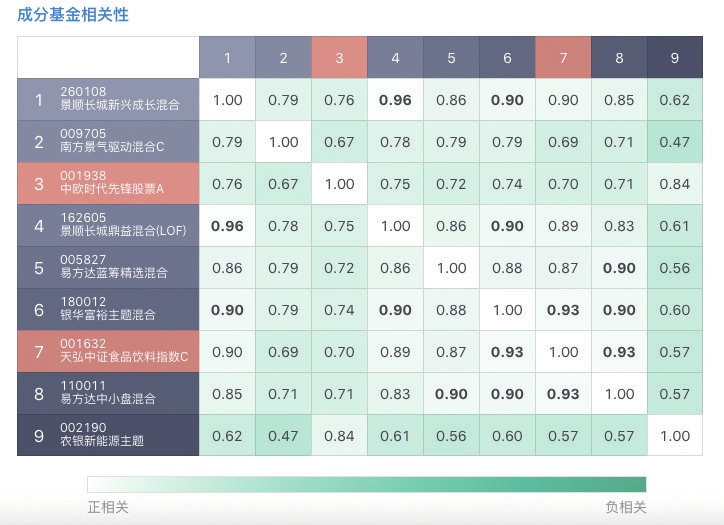Click 0.84 cell in 农银新能源主题 row
The width and height of the screenshot is (724, 525).
tap(339, 436)
